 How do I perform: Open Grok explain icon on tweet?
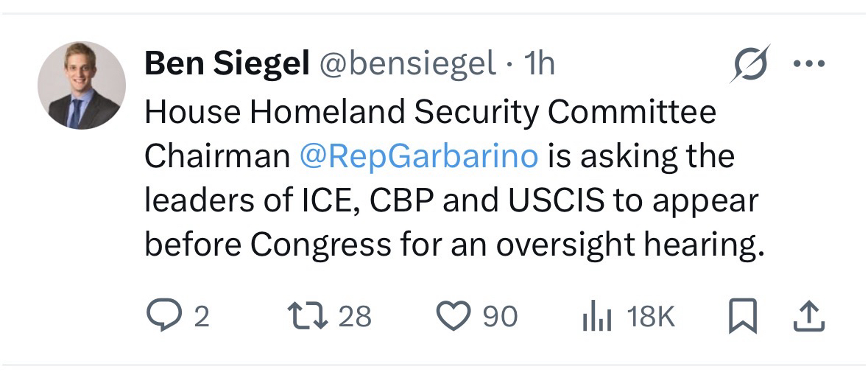[x=750, y=64]
